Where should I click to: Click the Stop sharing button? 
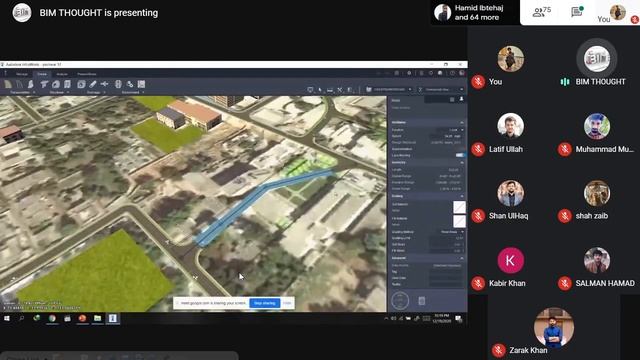coord(264,303)
